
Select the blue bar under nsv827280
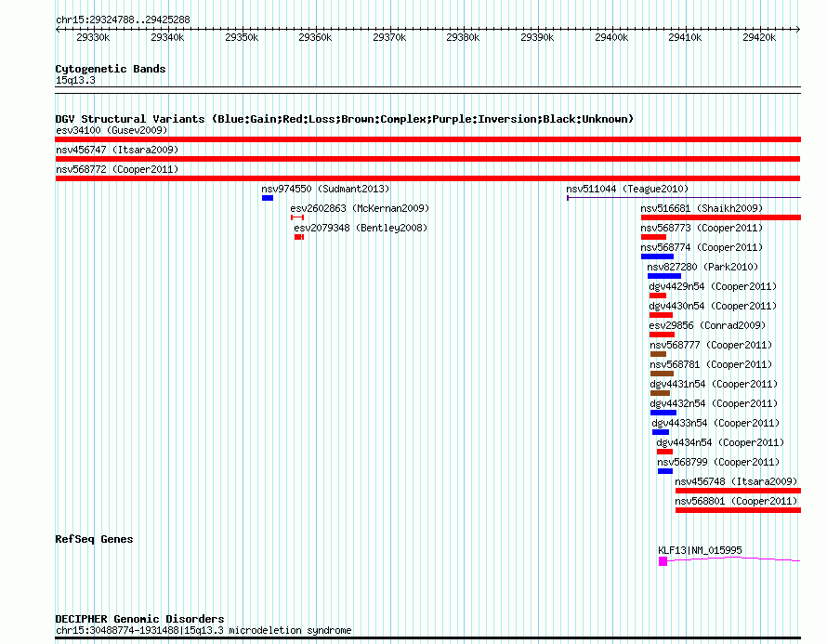[x=664, y=276]
